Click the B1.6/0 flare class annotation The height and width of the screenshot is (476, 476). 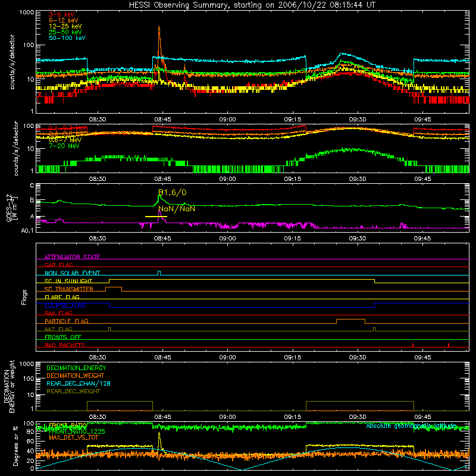coord(173,192)
